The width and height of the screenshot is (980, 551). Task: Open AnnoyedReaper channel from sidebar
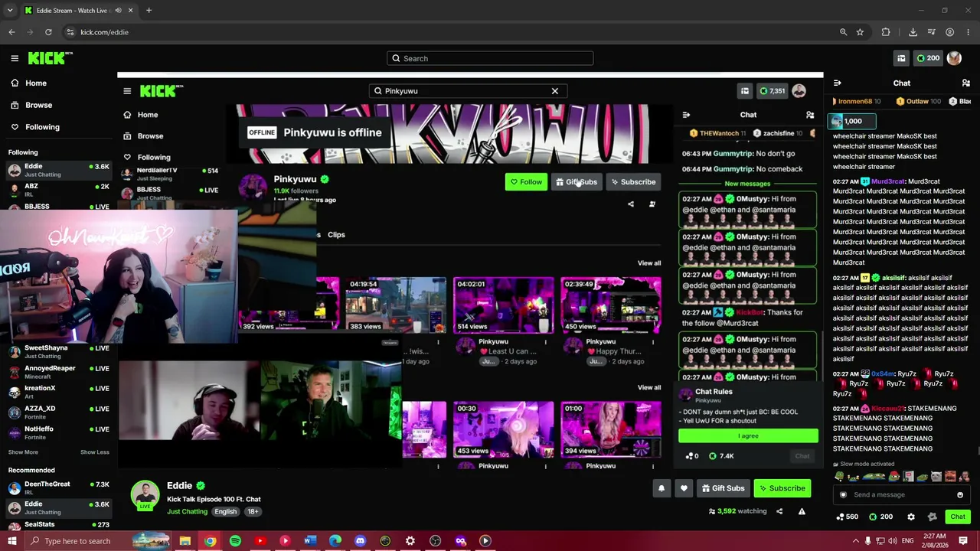[59, 372]
